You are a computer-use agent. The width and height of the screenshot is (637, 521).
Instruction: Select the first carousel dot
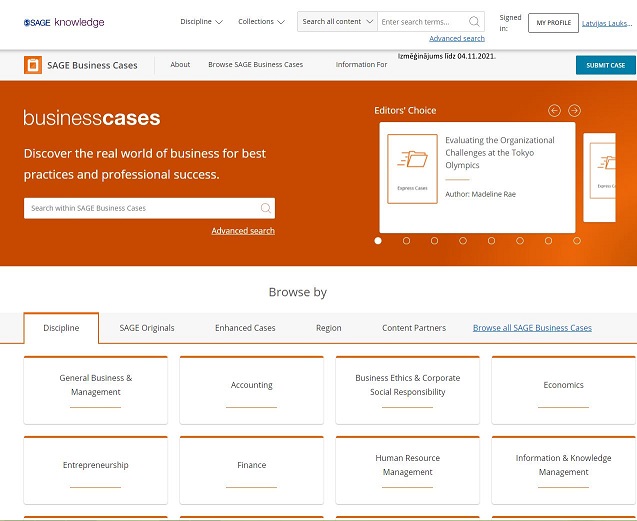pos(378,241)
